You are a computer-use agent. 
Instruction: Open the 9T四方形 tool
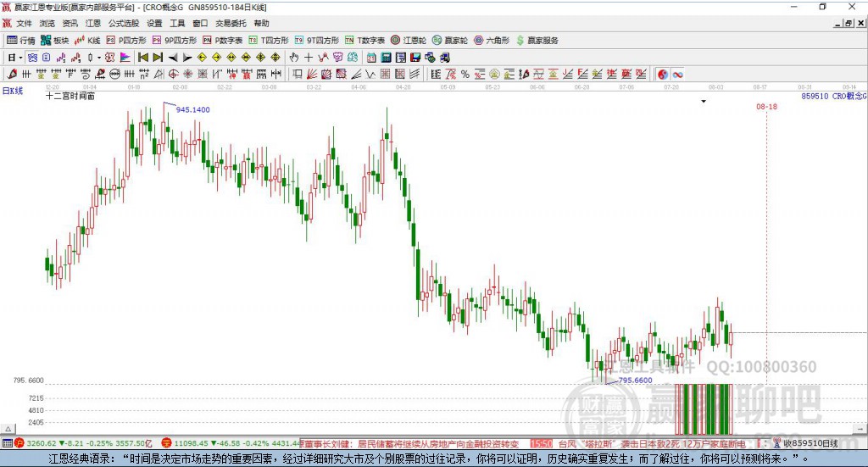tap(317, 41)
